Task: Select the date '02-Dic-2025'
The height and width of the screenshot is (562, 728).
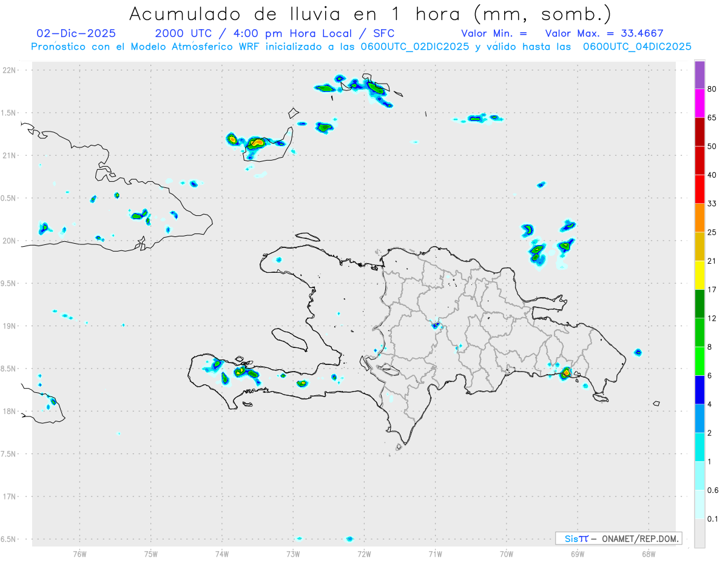Action: [x=76, y=33]
